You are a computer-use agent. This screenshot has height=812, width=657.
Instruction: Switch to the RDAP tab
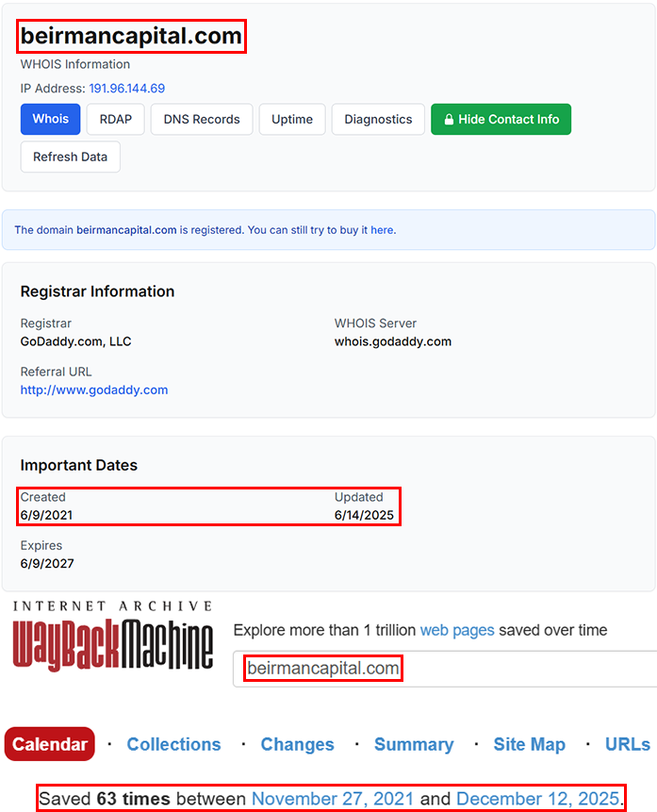pyautogui.click(x=115, y=119)
